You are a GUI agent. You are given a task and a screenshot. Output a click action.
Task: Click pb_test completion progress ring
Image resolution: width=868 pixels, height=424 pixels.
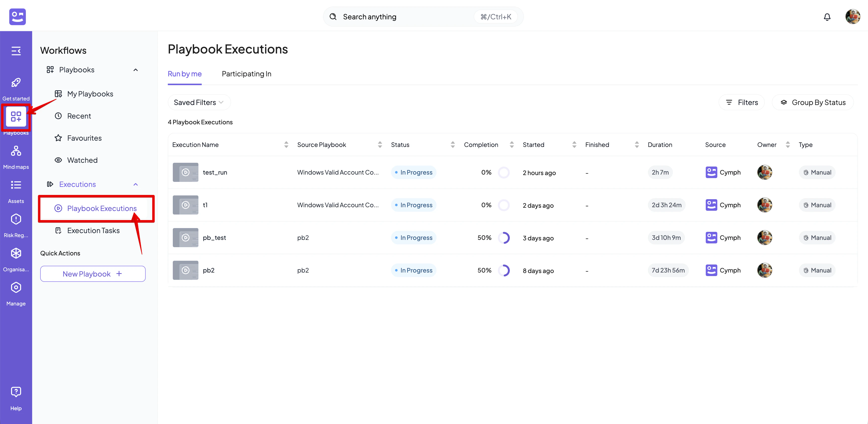pos(504,238)
